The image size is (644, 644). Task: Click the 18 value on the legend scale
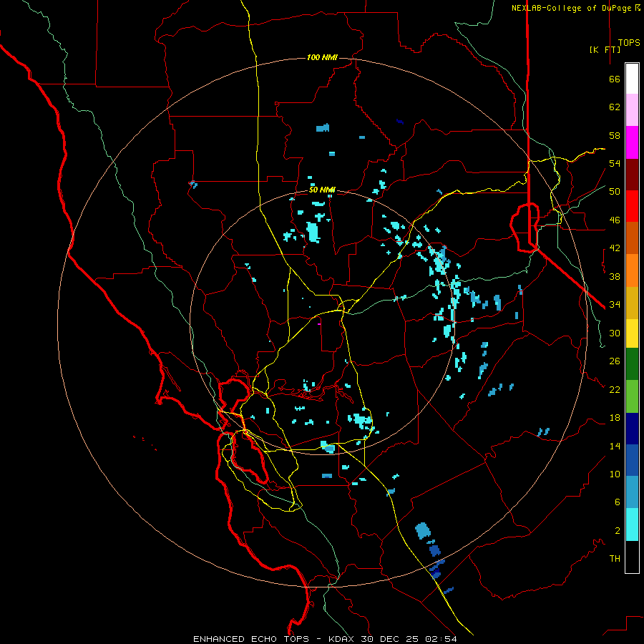pos(615,418)
